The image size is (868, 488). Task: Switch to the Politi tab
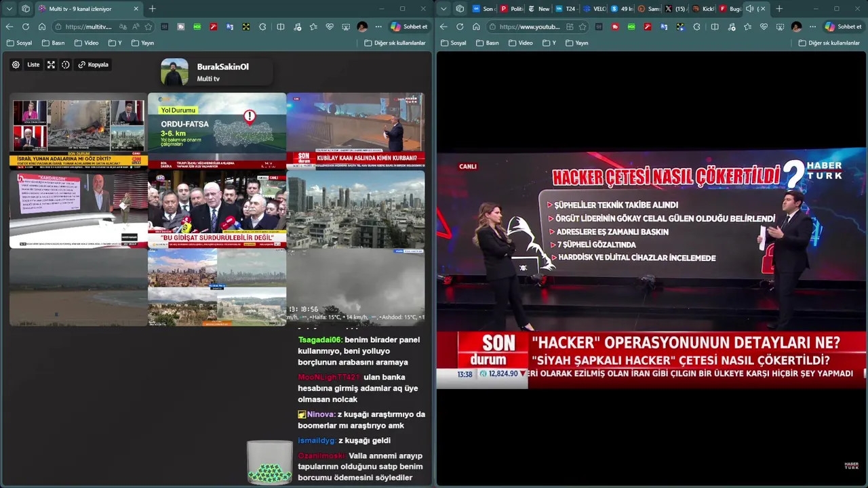click(x=511, y=9)
